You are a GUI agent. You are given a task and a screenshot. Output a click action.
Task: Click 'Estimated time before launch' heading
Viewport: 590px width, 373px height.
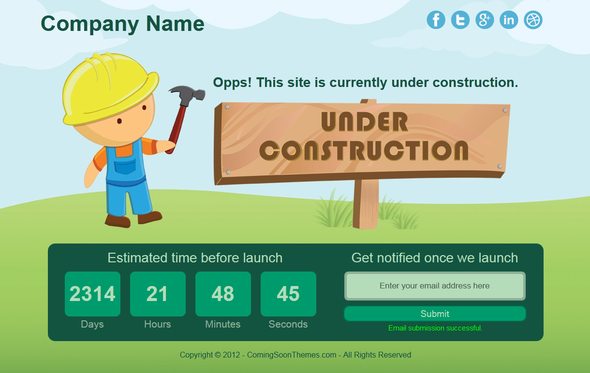(x=195, y=258)
